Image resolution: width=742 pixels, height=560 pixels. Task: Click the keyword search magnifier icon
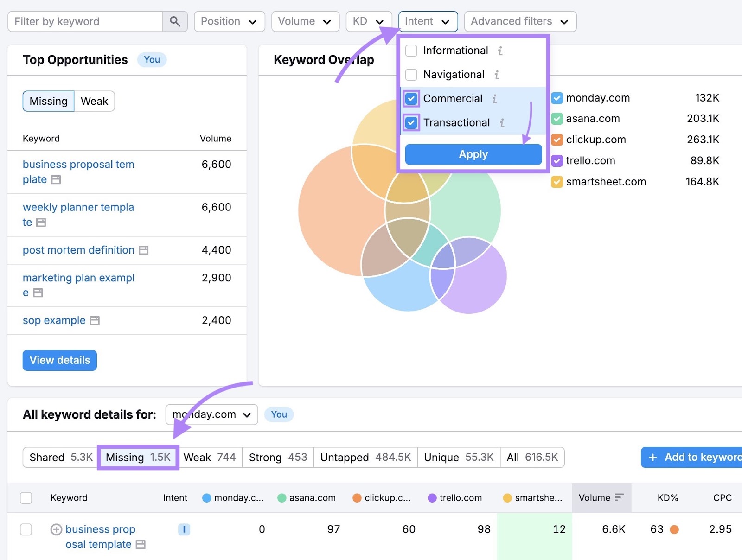click(x=175, y=21)
